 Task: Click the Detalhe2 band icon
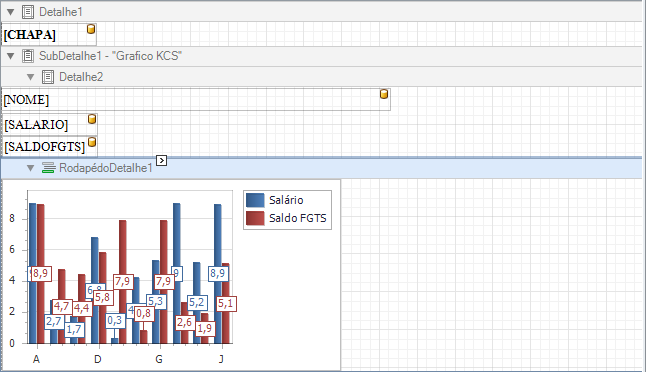pyautogui.click(x=48, y=77)
